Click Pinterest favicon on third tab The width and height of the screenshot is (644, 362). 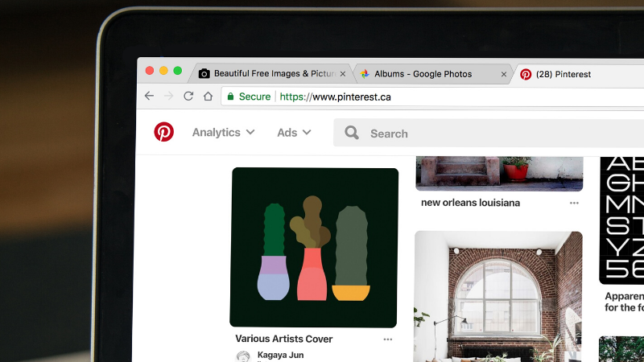click(x=526, y=74)
